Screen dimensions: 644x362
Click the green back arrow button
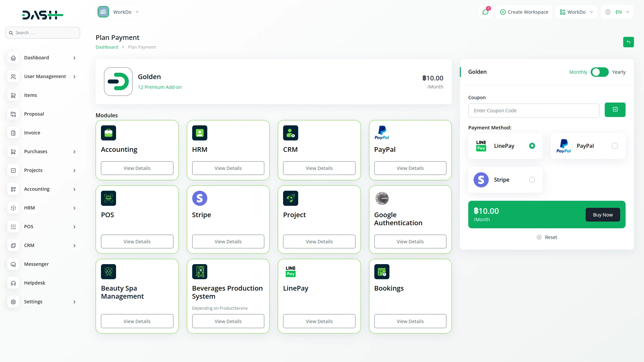629,42
